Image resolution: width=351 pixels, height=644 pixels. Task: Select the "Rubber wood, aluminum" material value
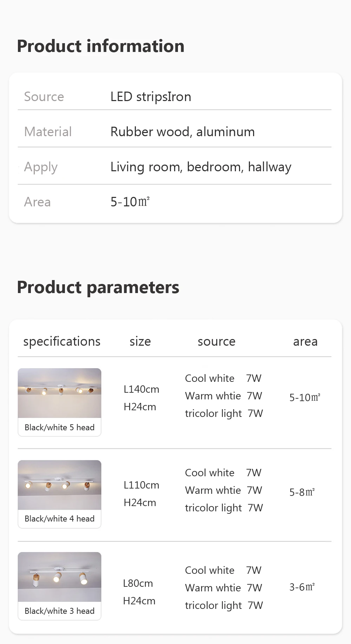(x=183, y=132)
